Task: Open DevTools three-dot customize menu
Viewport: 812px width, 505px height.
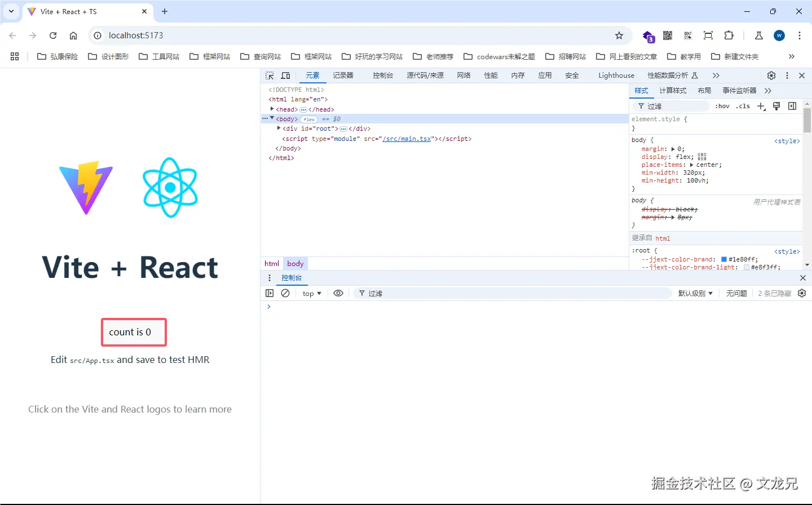Action: pyautogui.click(x=787, y=76)
